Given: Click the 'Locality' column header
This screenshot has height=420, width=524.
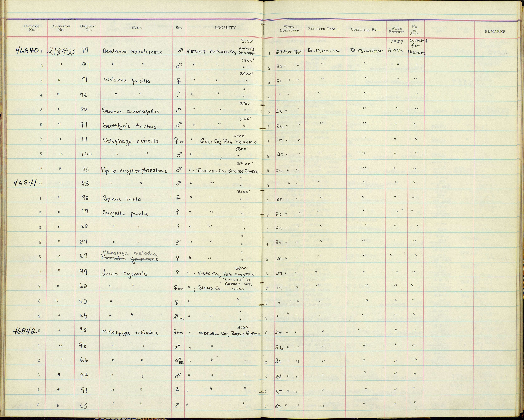Looking at the screenshot, I should point(225,28).
